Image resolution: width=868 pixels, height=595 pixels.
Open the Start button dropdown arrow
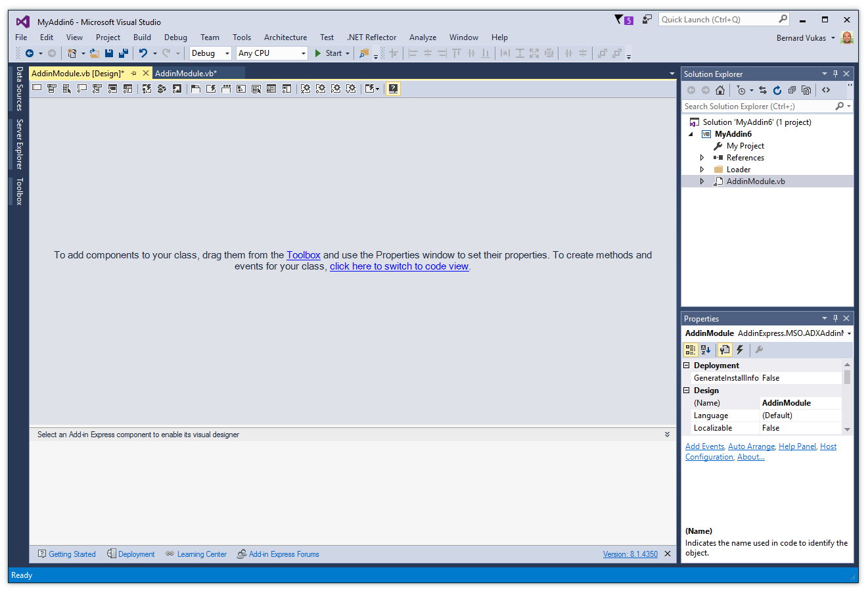348,53
